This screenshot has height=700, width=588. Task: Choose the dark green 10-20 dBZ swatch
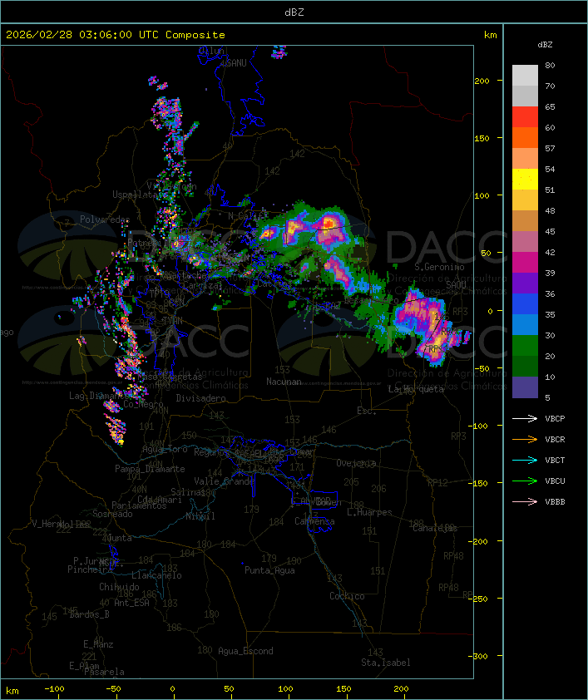(525, 367)
